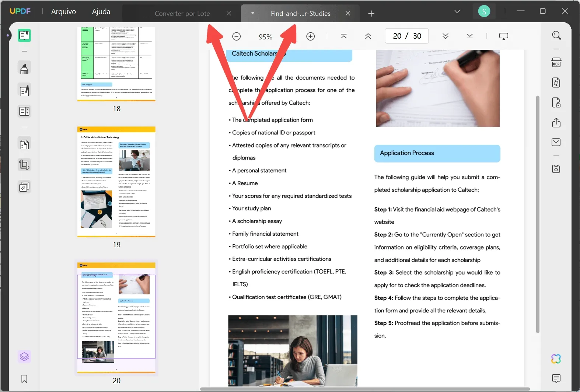Share the document via upload icon
580x392 pixels.
click(556, 123)
